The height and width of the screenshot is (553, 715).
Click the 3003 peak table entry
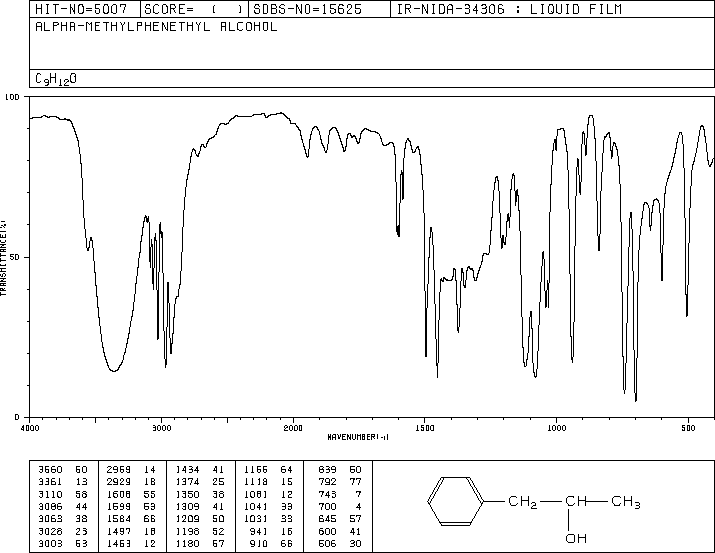50,543
